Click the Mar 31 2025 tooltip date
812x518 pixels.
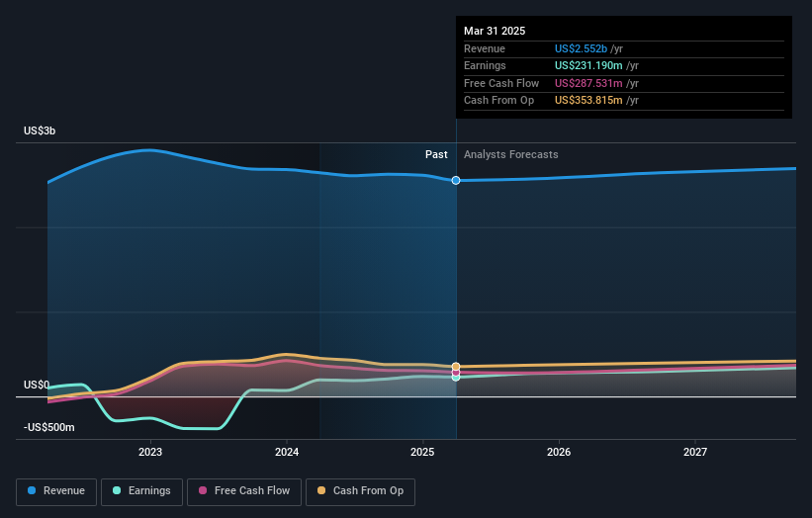(x=495, y=31)
